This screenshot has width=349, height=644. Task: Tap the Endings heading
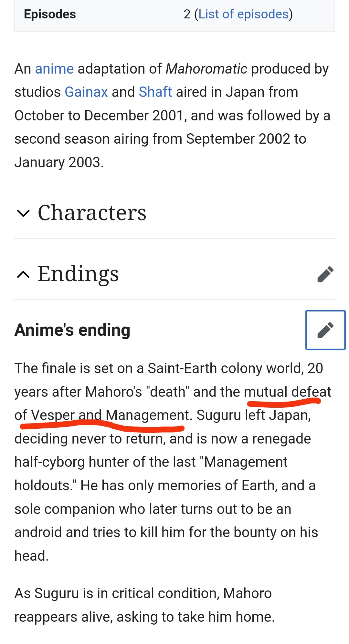click(78, 274)
